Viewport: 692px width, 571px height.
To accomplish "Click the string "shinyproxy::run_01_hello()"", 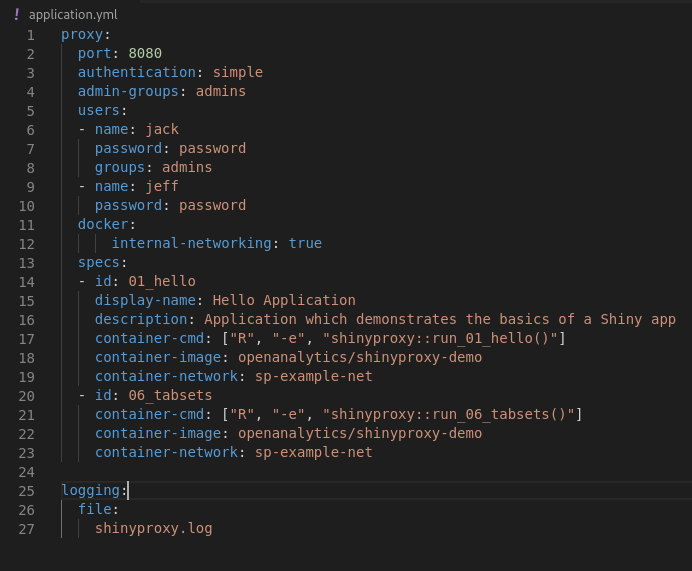I will 440,338.
